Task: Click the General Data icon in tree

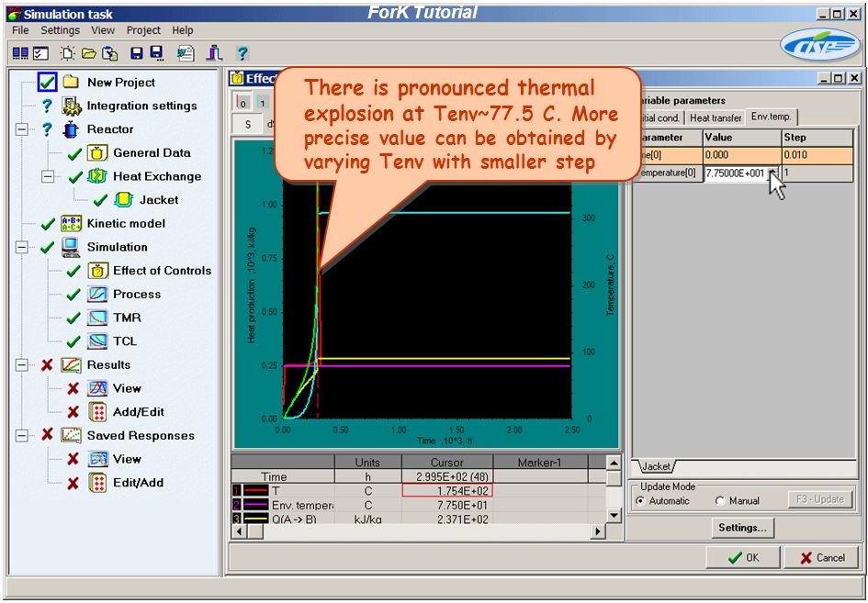Action: point(97,152)
